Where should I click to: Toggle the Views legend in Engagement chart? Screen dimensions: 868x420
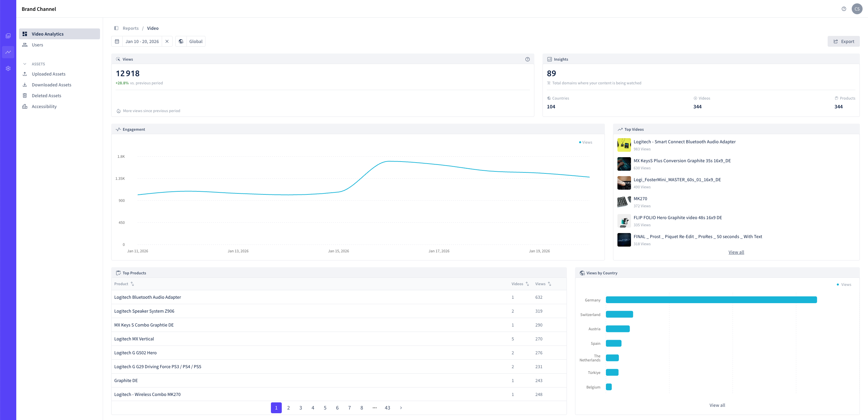click(586, 142)
